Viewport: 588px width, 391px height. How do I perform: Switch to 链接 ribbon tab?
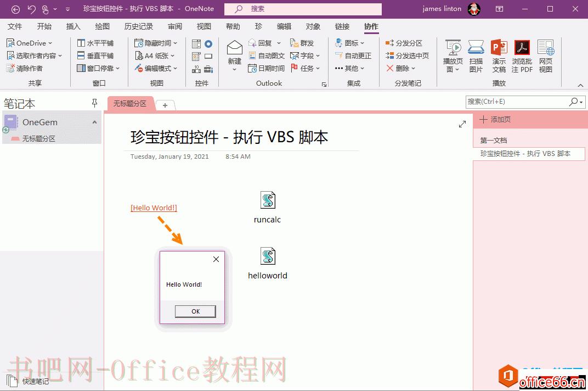342,26
